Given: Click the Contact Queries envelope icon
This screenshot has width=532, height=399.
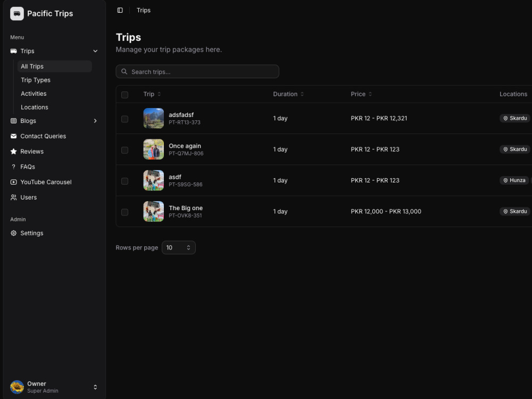Looking at the screenshot, I should (x=14, y=136).
